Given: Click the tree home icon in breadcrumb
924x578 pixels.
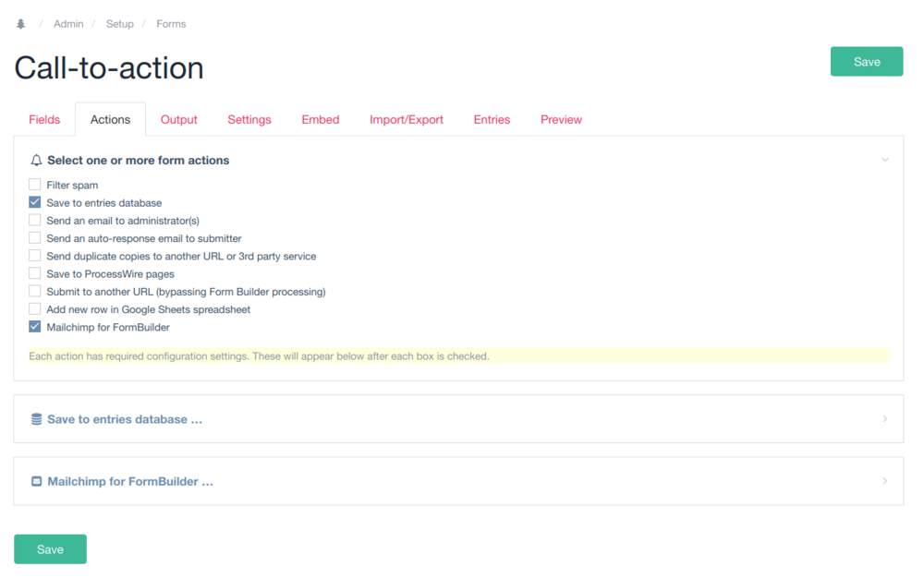Looking at the screenshot, I should coord(20,24).
